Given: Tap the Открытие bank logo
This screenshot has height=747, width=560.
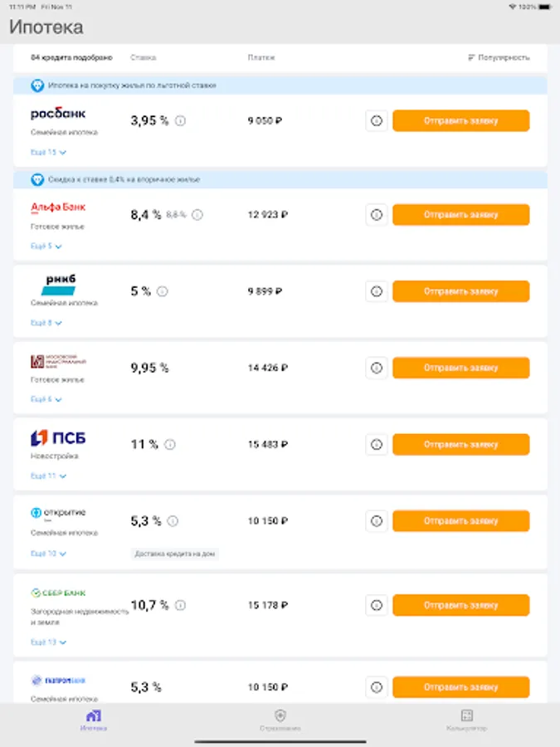Looking at the screenshot, I should (58, 513).
